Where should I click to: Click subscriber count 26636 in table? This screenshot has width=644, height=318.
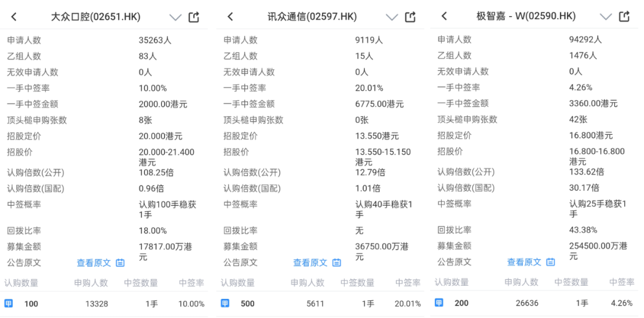click(527, 303)
